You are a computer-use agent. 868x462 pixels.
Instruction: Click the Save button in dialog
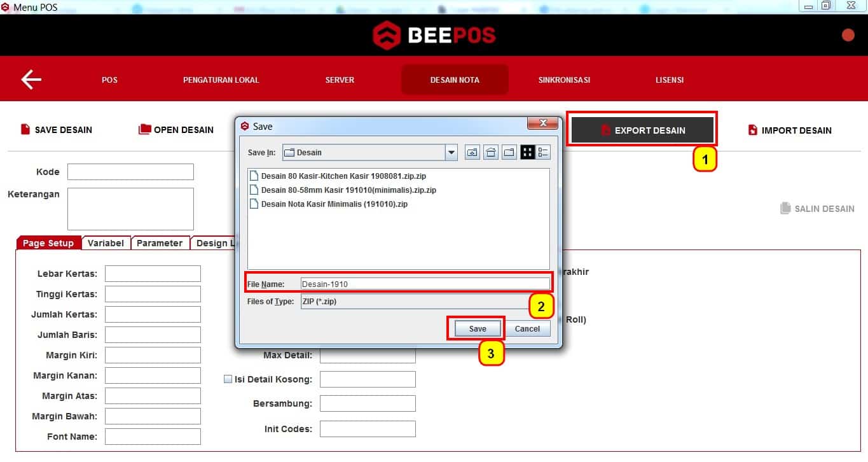(x=478, y=329)
